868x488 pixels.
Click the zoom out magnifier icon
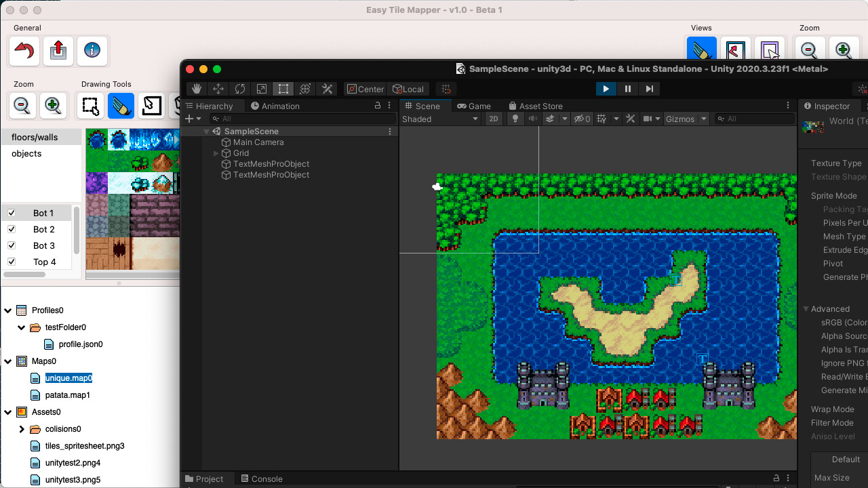tap(22, 106)
